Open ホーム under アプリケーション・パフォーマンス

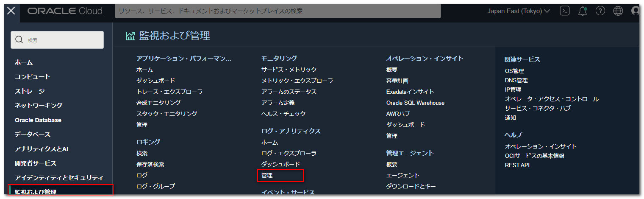pos(144,70)
